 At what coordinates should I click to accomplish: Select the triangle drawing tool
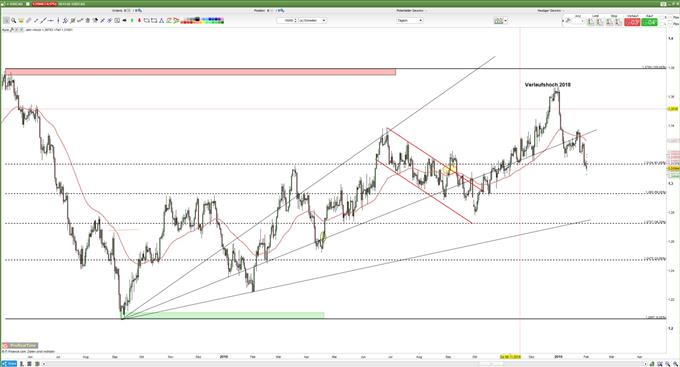[161, 20]
